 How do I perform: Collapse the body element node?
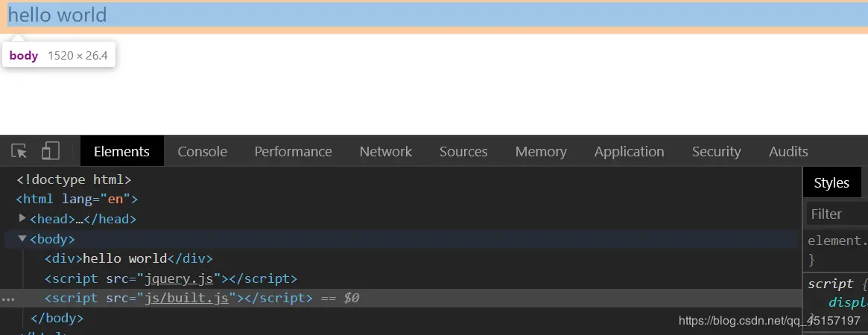coord(22,239)
